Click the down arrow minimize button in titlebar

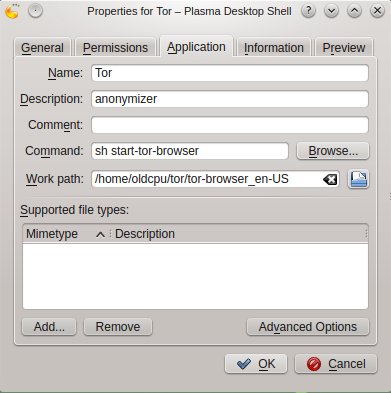click(331, 11)
